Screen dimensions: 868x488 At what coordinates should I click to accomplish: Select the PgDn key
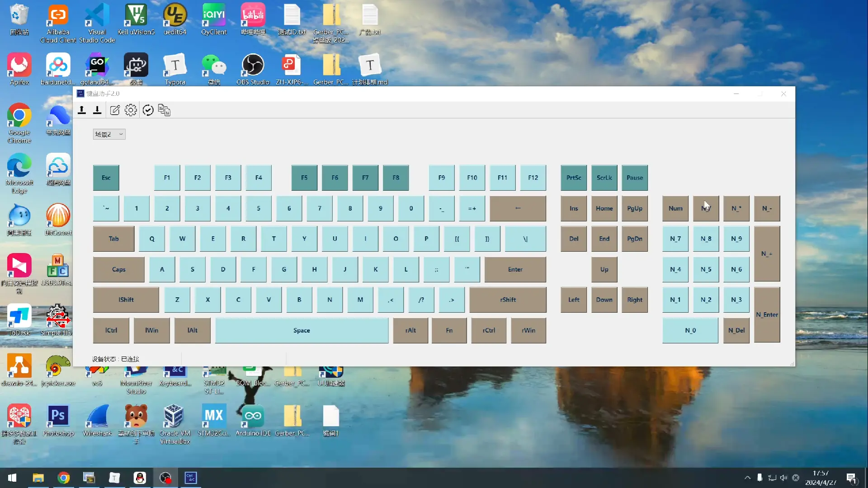(635, 239)
